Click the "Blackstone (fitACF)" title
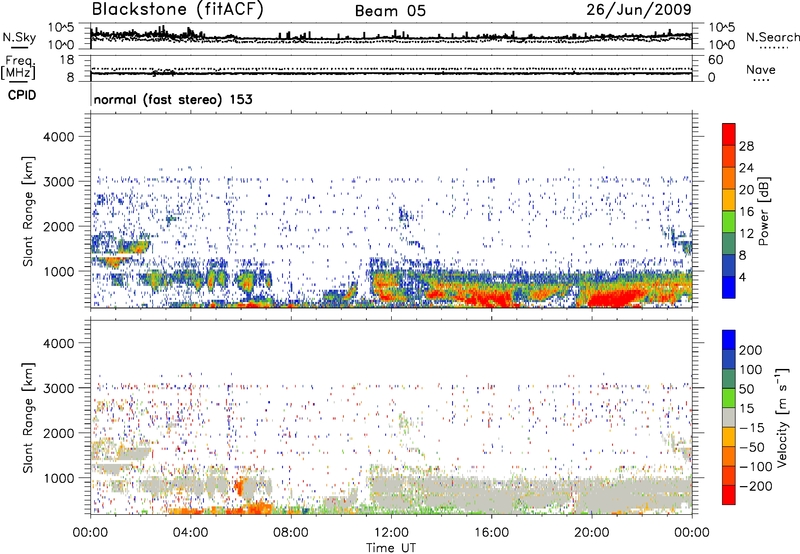 click(177, 10)
